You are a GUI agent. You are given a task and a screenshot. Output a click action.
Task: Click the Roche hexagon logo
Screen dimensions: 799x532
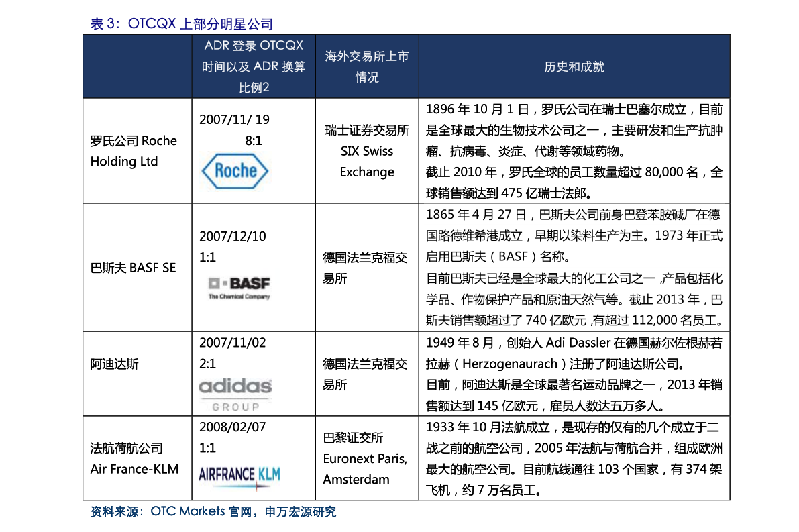click(x=235, y=171)
